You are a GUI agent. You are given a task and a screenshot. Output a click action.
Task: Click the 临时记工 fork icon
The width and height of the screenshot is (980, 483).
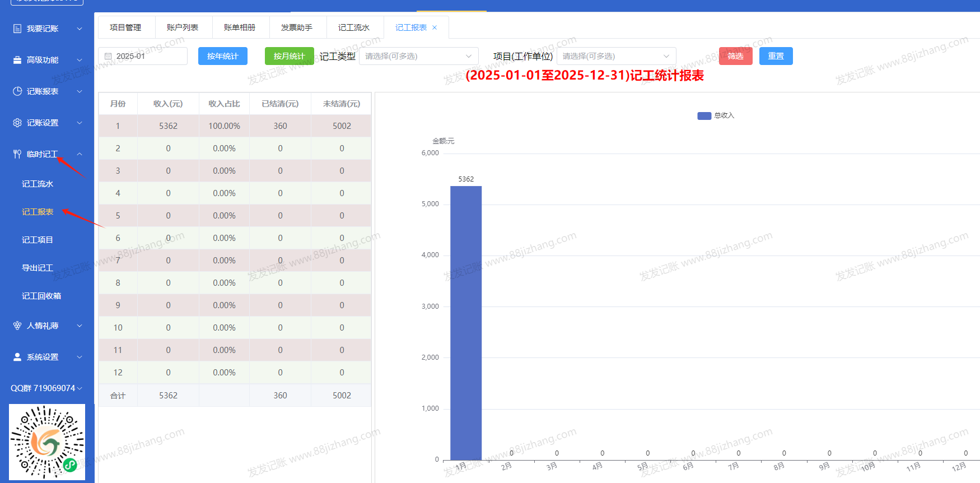click(17, 154)
